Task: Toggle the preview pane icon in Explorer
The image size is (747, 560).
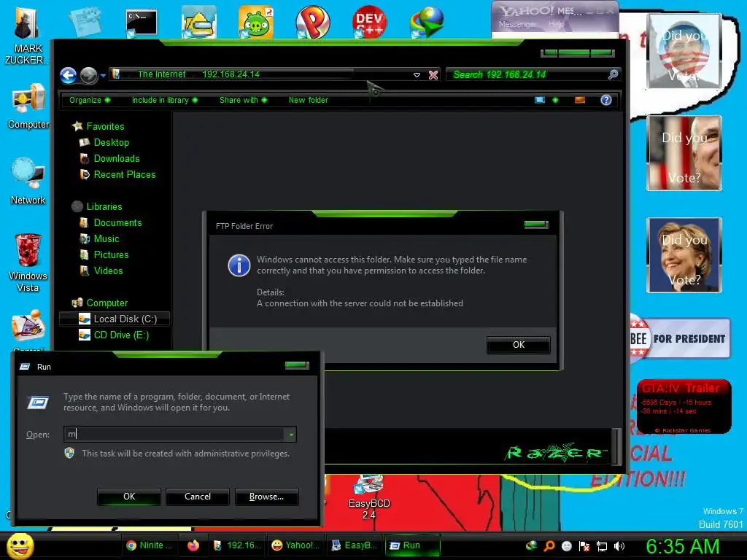Action: (x=580, y=100)
